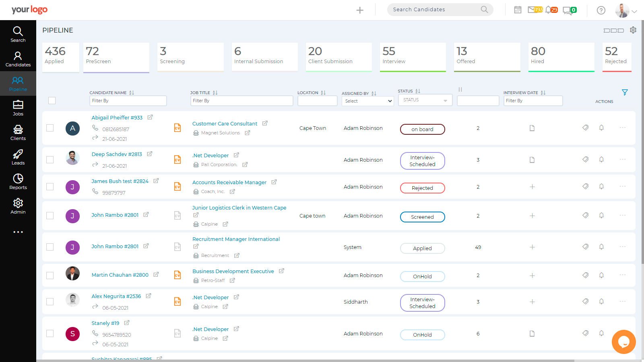
Task: Add interview for John Rambo Junior Logistics row
Action: coord(532,216)
